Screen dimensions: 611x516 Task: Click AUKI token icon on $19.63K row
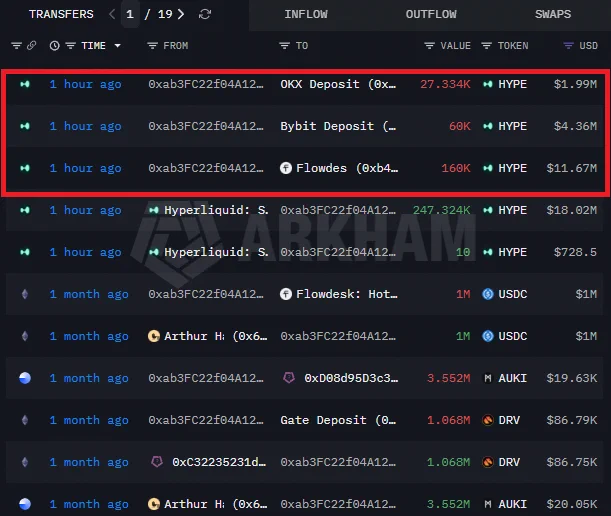coord(487,378)
